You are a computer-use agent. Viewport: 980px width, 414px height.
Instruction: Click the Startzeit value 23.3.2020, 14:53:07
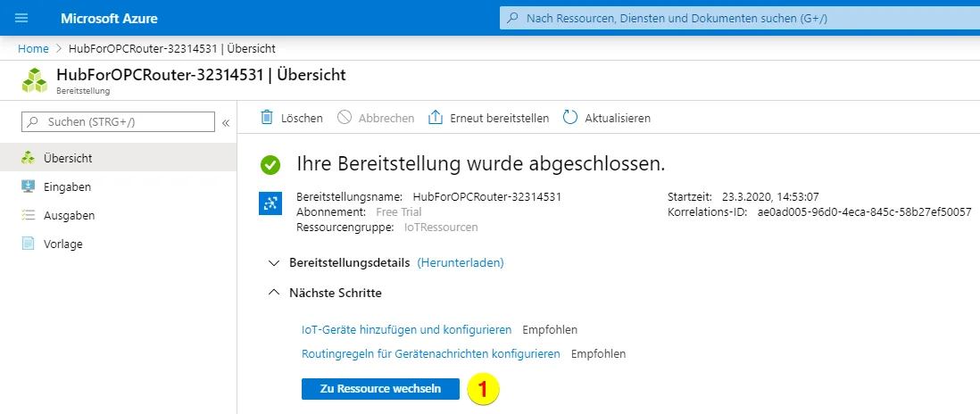point(770,196)
